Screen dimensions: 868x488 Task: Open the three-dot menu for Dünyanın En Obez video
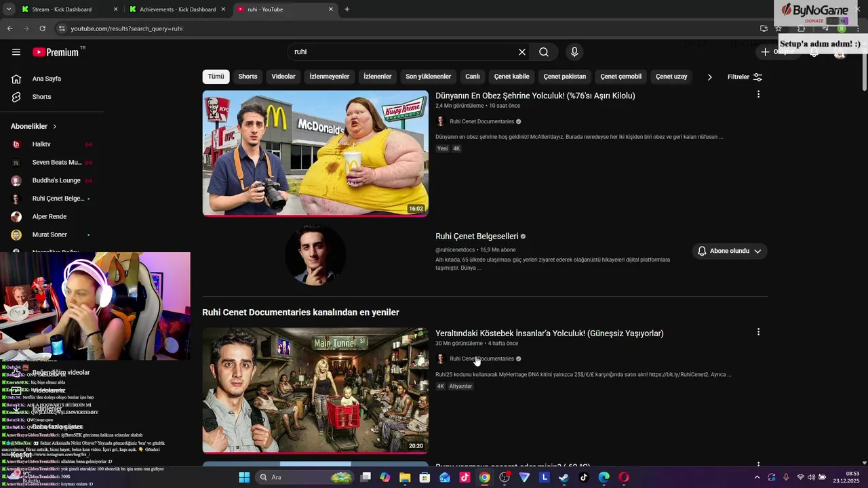pos(758,94)
